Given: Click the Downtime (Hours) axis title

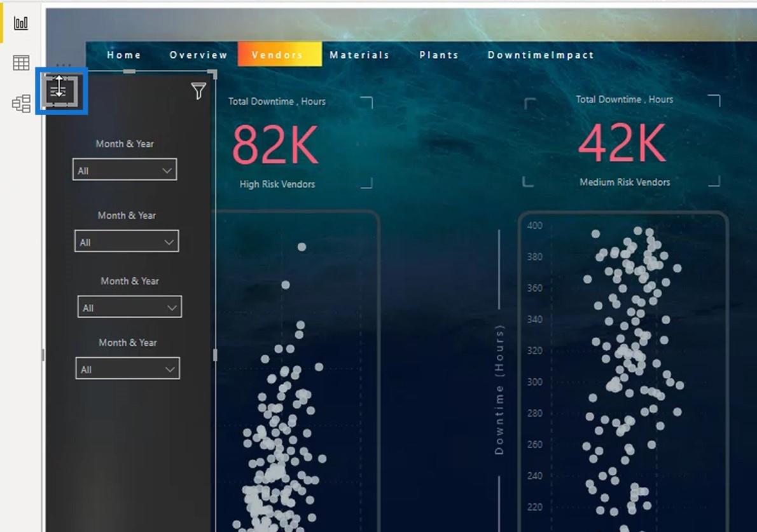Looking at the screenshot, I should 499,390.
